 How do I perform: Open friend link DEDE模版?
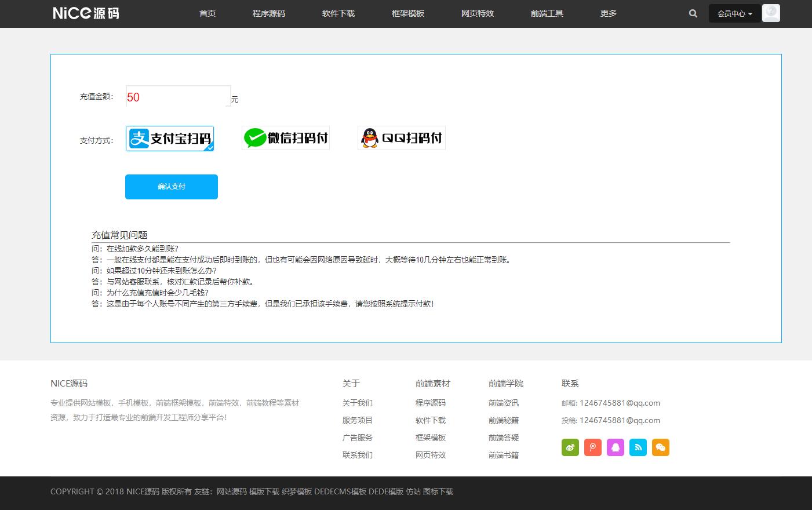pyautogui.click(x=386, y=491)
